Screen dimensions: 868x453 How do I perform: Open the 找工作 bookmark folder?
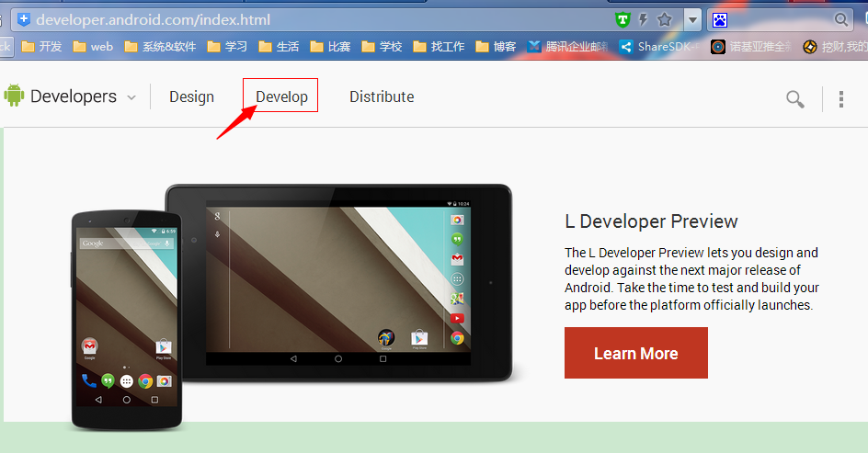coord(439,47)
